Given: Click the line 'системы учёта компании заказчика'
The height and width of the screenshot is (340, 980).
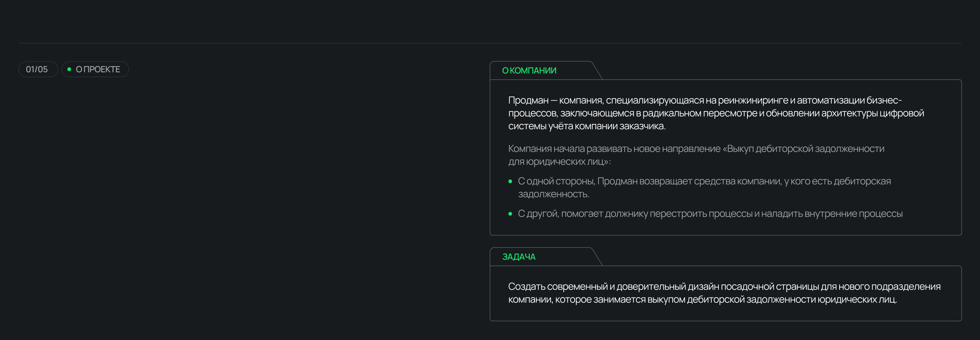Looking at the screenshot, I should tap(587, 126).
